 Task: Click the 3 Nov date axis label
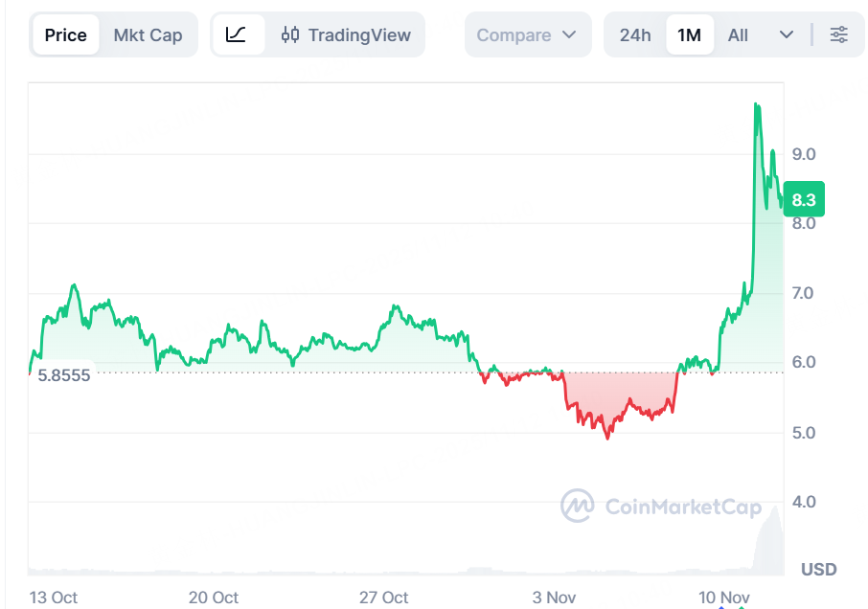[555, 598]
